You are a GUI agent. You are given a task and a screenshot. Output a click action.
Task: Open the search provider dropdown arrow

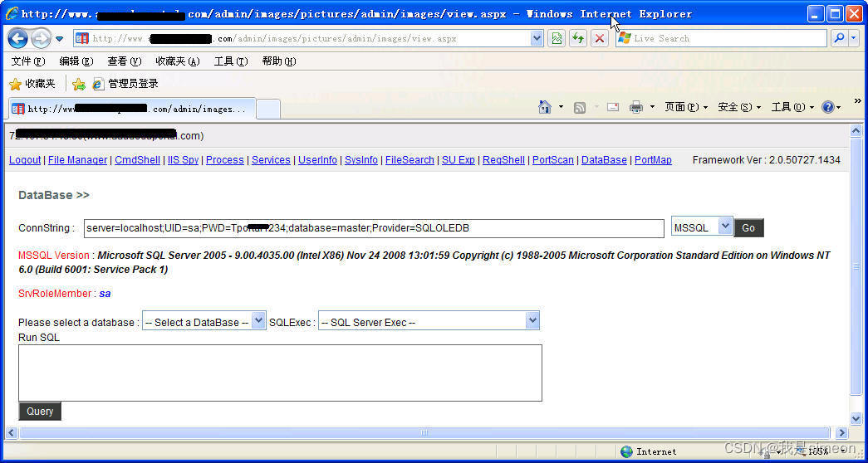click(854, 38)
